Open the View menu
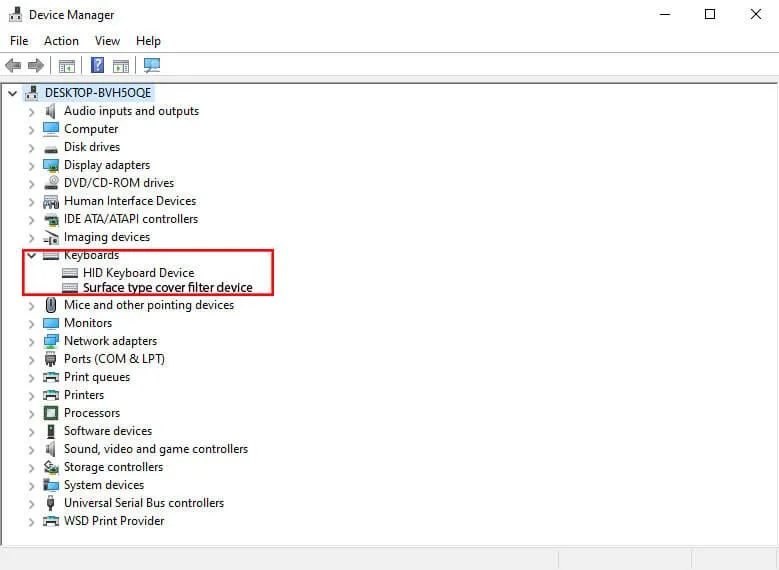The width and height of the screenshot is (779, 570). (107, 41)
